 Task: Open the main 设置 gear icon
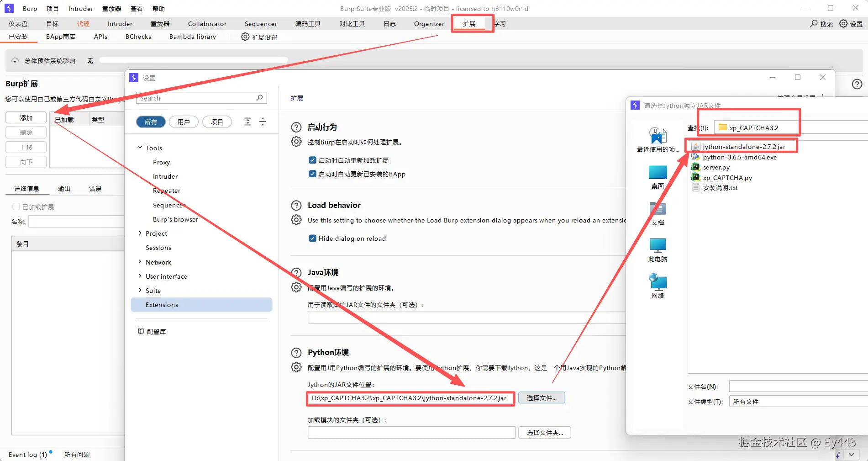pos(843,23)
